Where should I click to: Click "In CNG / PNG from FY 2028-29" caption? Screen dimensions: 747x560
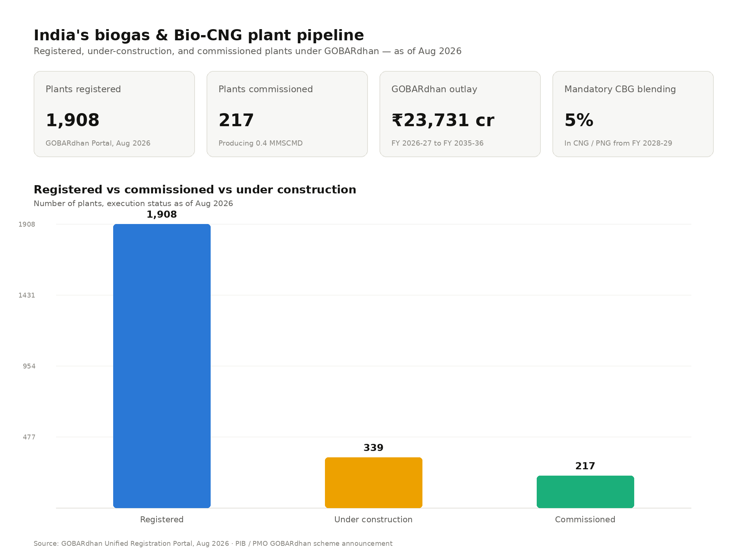[618, 143]
